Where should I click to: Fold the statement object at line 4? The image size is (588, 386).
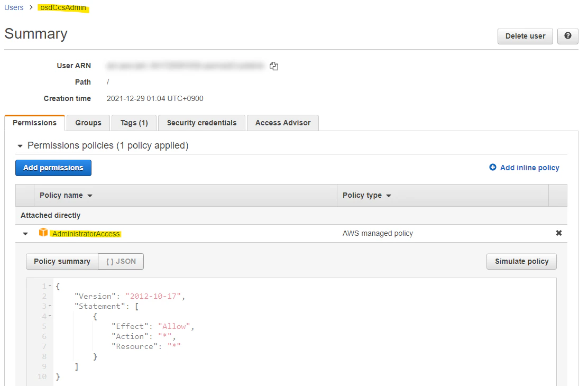coord(50,316)
